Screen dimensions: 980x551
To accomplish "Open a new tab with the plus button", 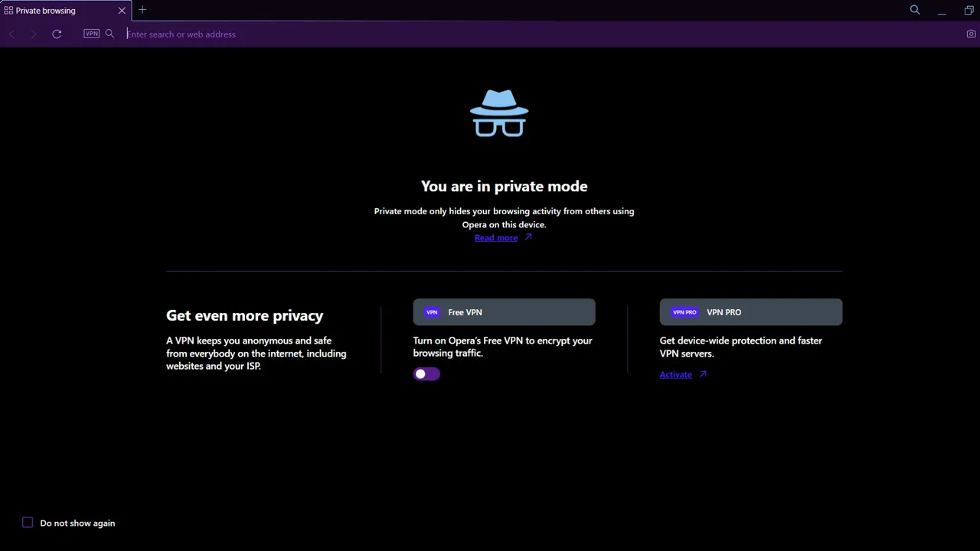I will [142, 10].
